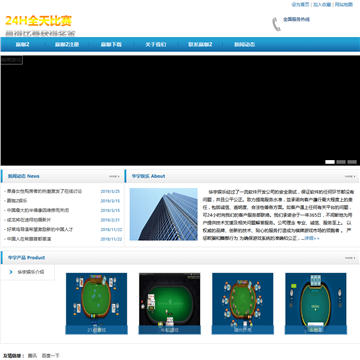The width and height of the screenshot is (360, 360).
Task: Click the skyscraper image in About
Action: tap(164, 214)
